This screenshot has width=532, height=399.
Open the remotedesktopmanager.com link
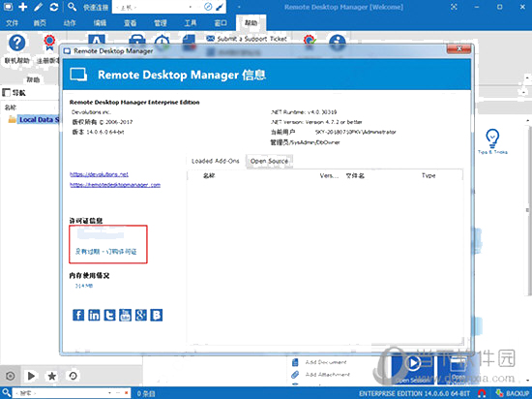[x=115, y=185]
